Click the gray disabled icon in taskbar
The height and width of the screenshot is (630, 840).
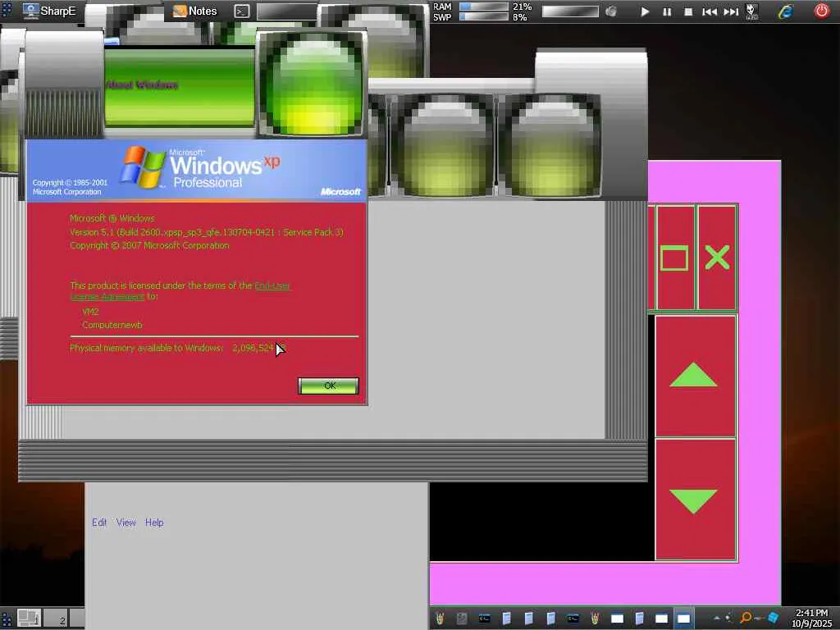pos(462,619)
